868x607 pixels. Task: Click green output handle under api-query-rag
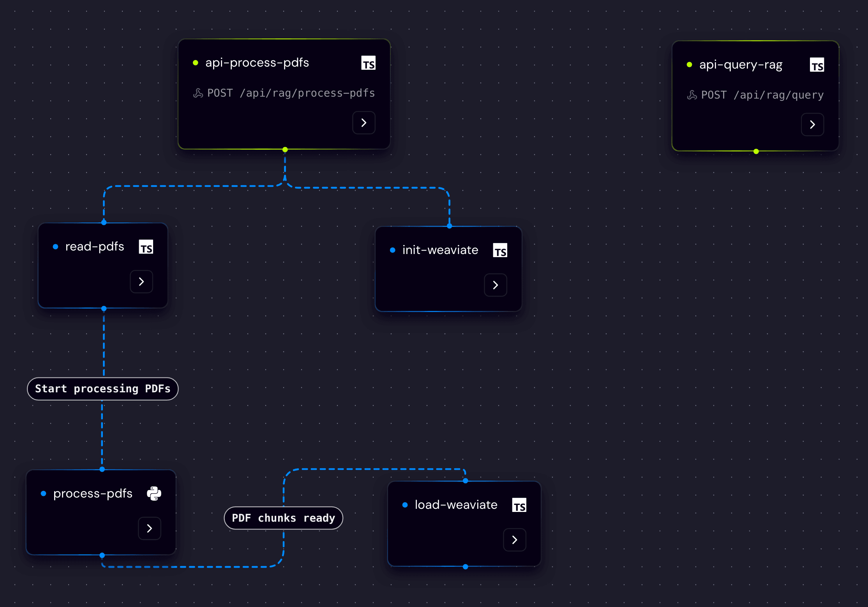click(x=756, y=152)
